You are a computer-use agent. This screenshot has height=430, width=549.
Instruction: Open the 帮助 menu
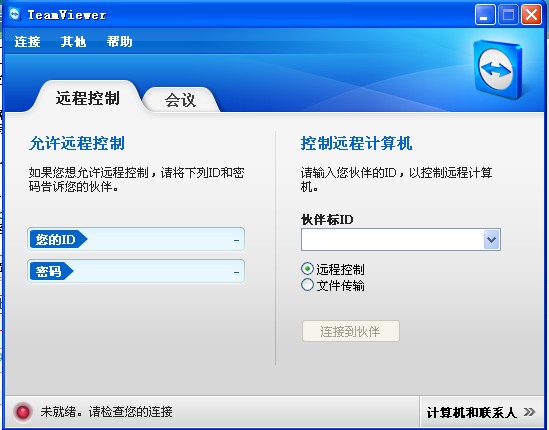pos(119,42)
